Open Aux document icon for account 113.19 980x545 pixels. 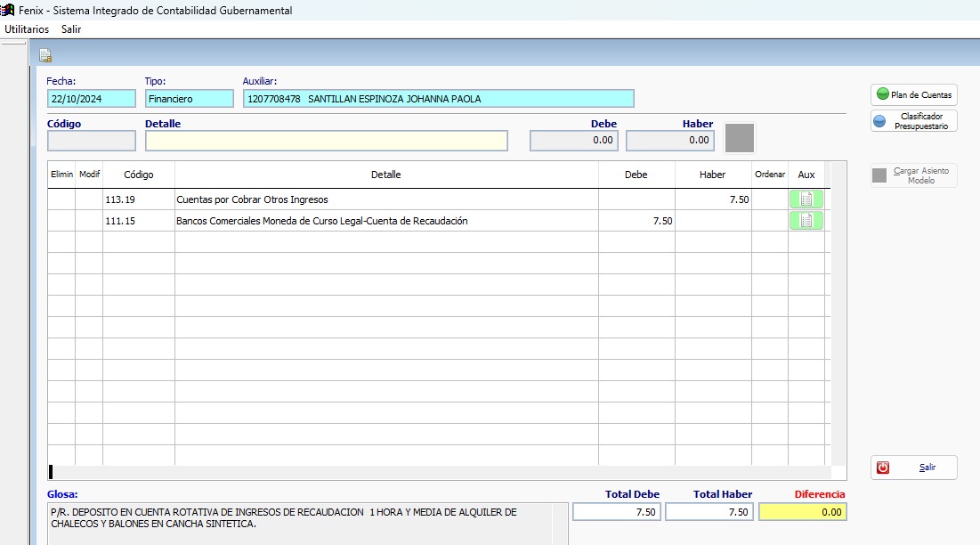tap(806, 199)
